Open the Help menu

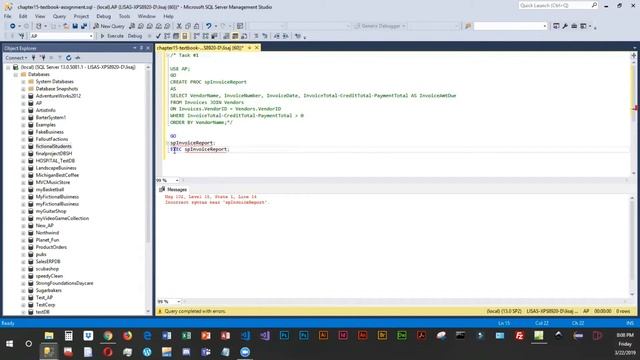click(168, 16)
